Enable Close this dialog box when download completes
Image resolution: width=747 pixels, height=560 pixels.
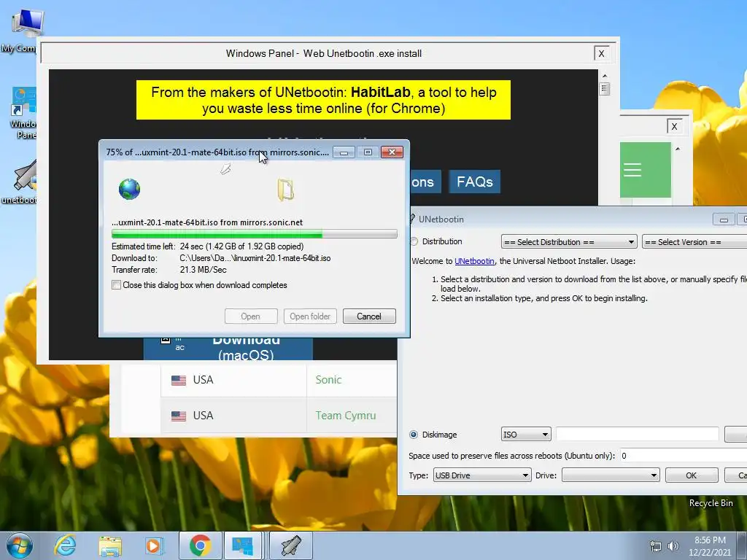[116, 285]
